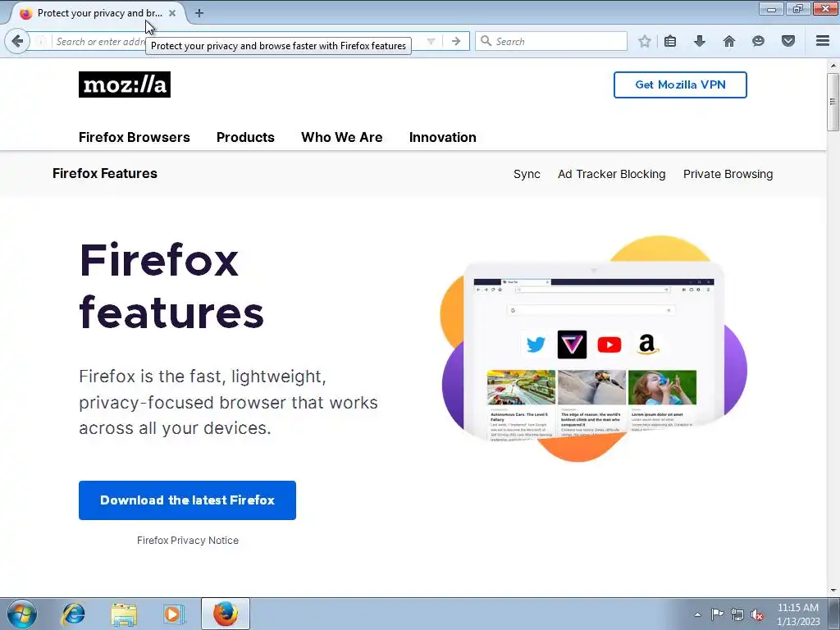Click the scrollbar up arrow

tap(833, 66)
